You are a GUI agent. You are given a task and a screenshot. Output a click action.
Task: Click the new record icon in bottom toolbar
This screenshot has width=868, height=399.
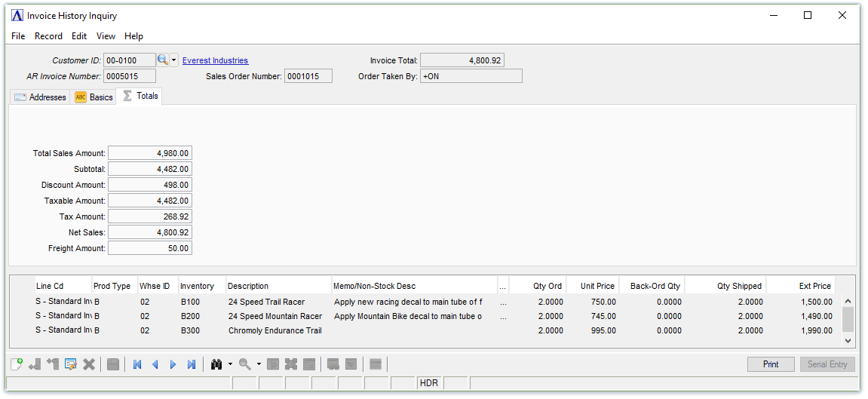[x=16, y=364]
